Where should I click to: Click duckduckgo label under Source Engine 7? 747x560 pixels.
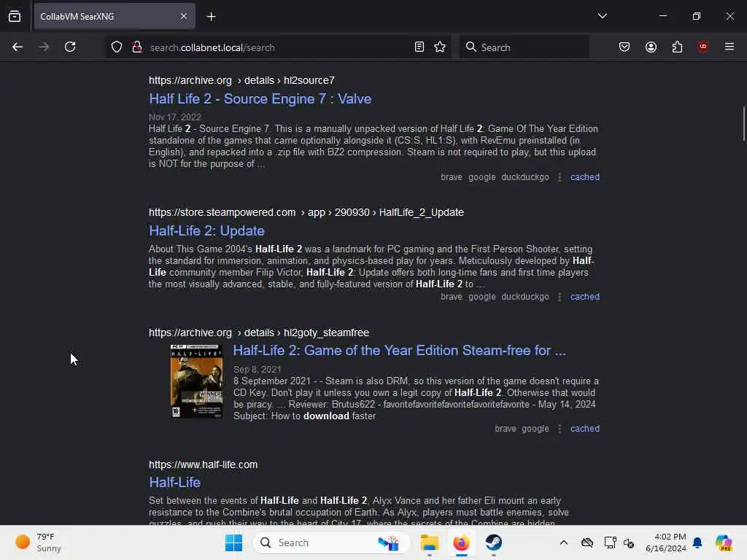525,177
